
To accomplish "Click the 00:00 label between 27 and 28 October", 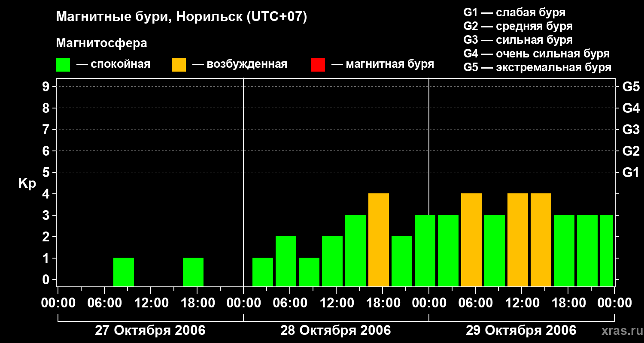I will (x=243, y=303).
